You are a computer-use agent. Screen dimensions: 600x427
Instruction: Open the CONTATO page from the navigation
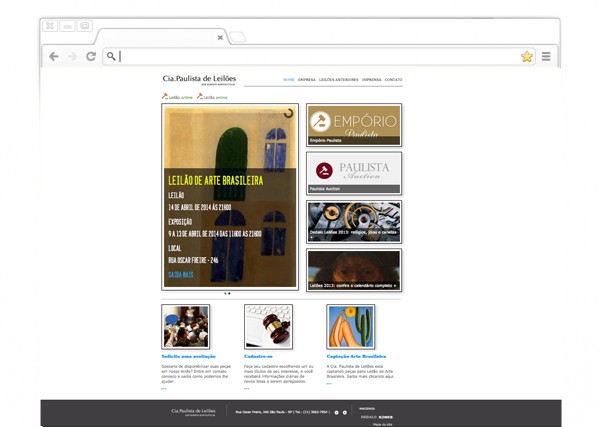click(x=394, y=79)
